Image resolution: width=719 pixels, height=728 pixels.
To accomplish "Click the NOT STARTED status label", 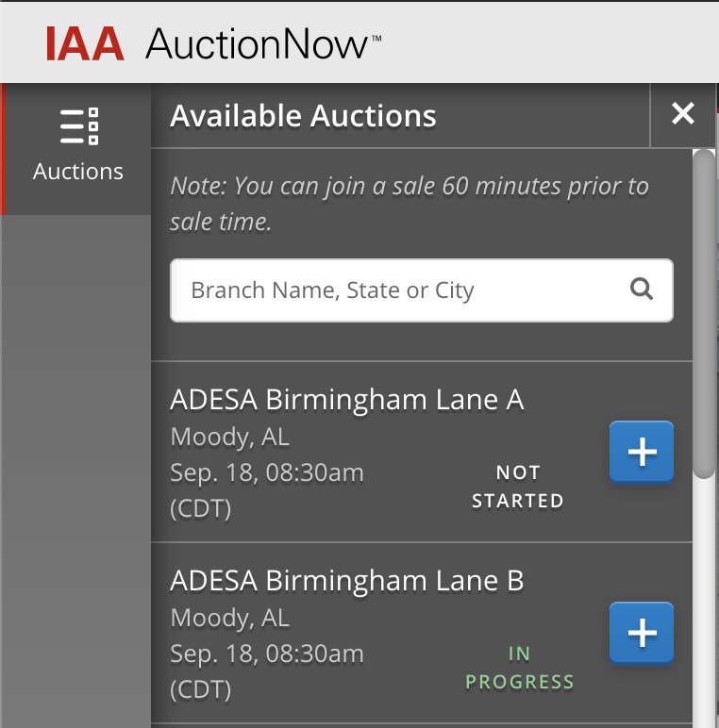I will (518, 487).
